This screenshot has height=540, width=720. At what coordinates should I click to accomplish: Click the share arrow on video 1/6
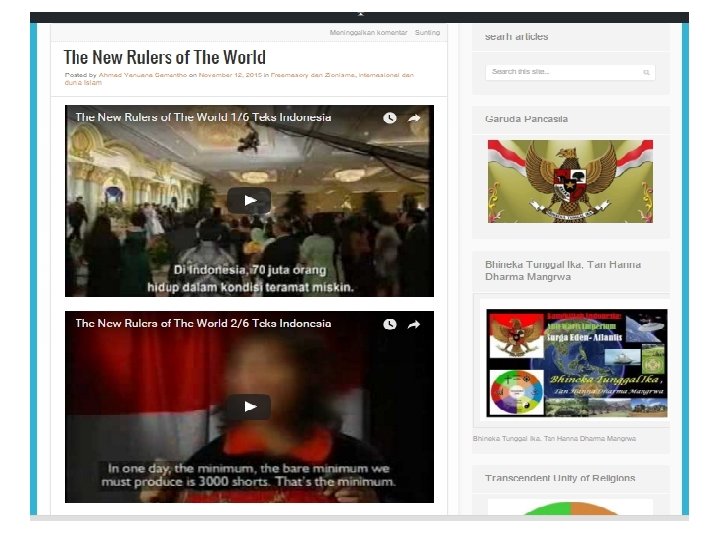tap(414, 118)
